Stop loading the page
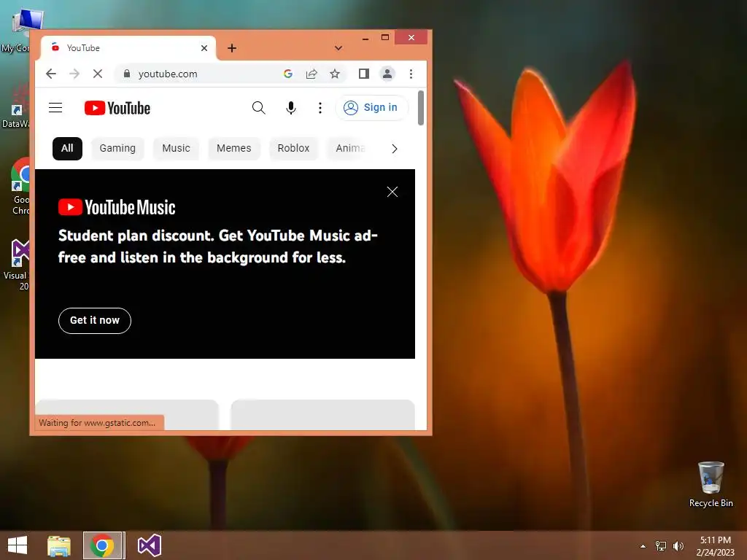The width and height of the screenshot is (747, 560). coord(98,74)
